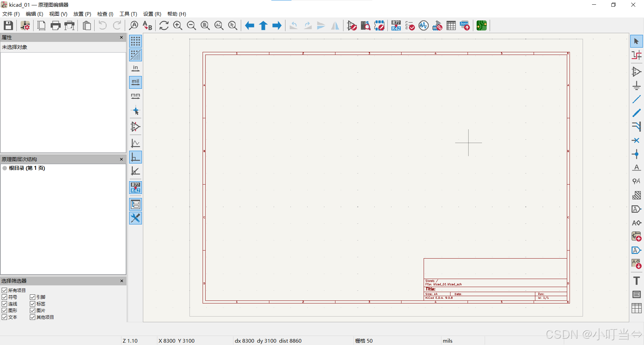Click the Redo arrow
This screenshot has width=644, height=345.
point(117,25)
